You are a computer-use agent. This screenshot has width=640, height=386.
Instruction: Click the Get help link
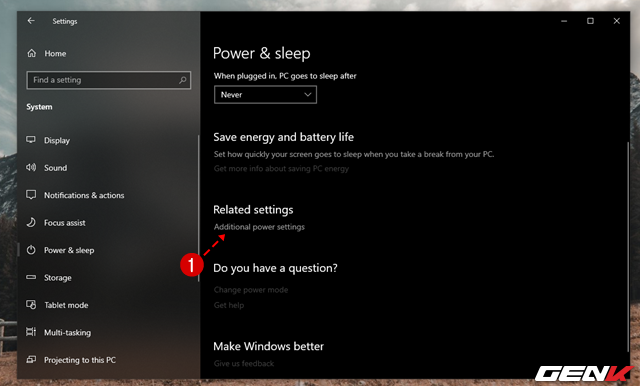(229, 305)
